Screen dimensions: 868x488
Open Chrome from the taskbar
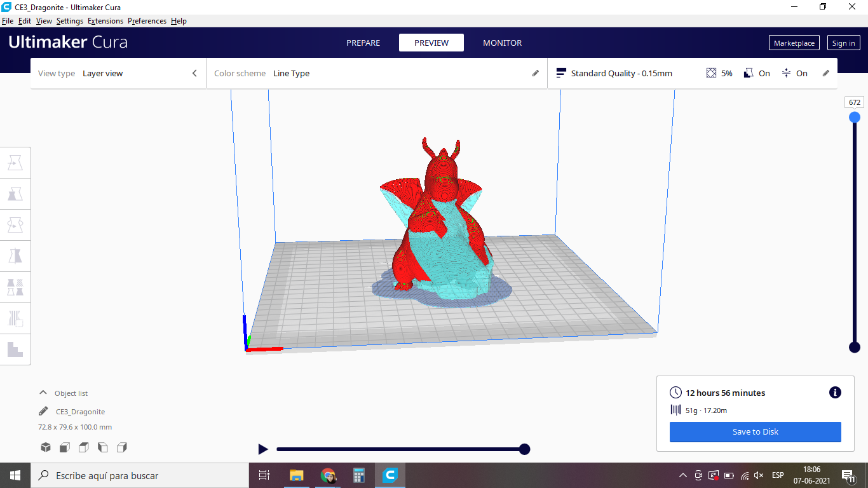click(x=328, y=475)
